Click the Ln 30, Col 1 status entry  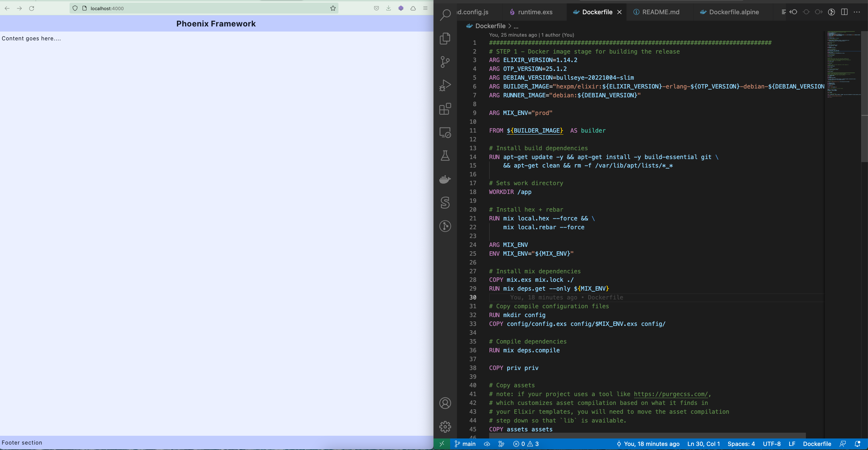703,444
